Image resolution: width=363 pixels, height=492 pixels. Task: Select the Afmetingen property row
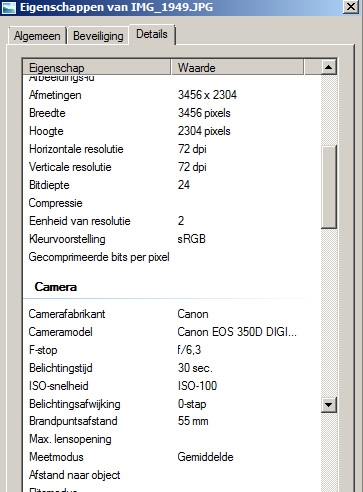[172, 95]
